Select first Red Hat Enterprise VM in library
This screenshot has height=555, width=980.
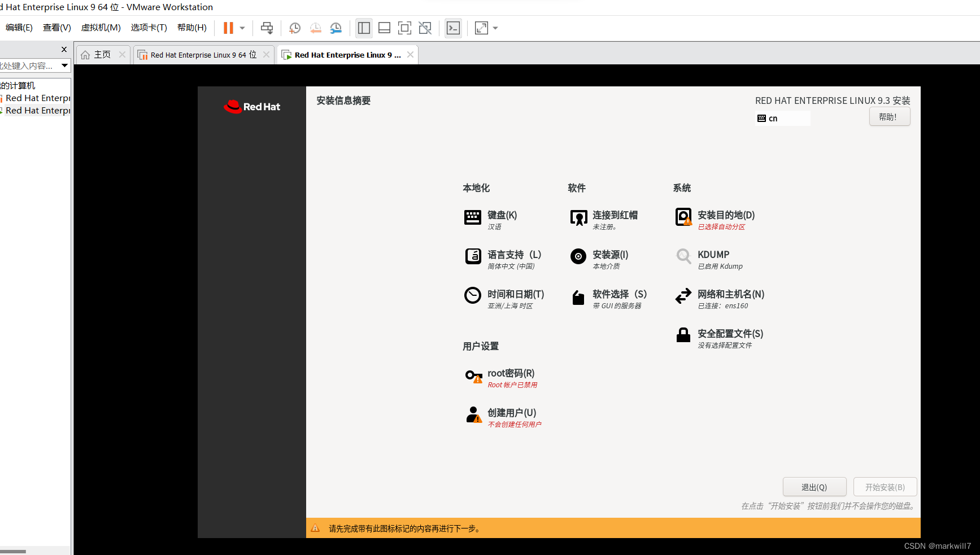click(x=36, y=98)
